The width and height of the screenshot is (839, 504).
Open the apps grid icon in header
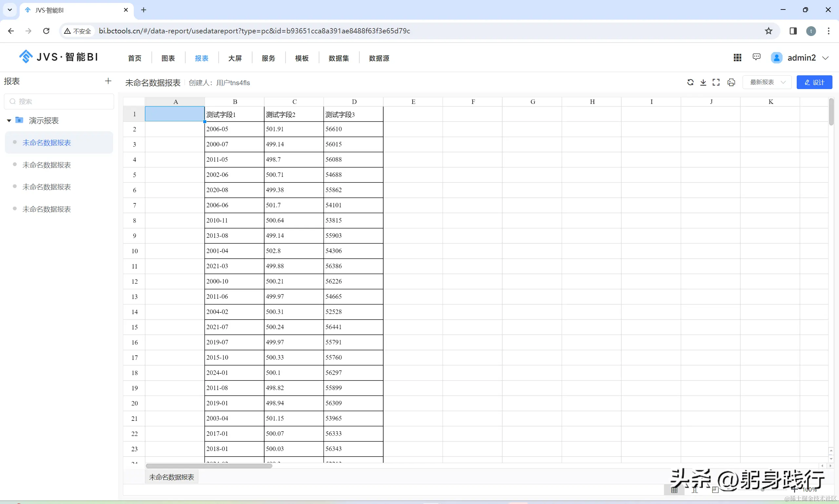[737, 58]
